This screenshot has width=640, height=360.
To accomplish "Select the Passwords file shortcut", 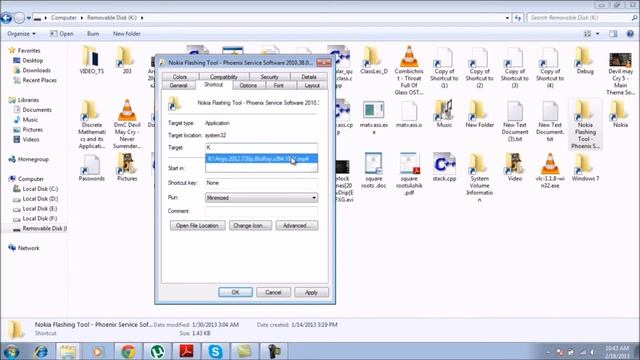I will pyautogui.click(x=91, y=168).
